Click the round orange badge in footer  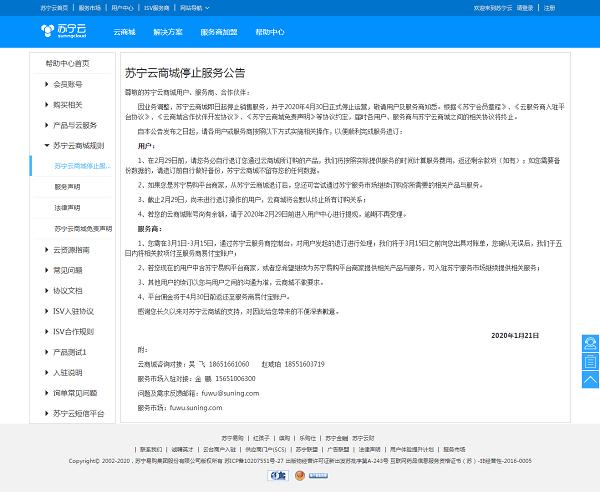(x=300, y=476)
